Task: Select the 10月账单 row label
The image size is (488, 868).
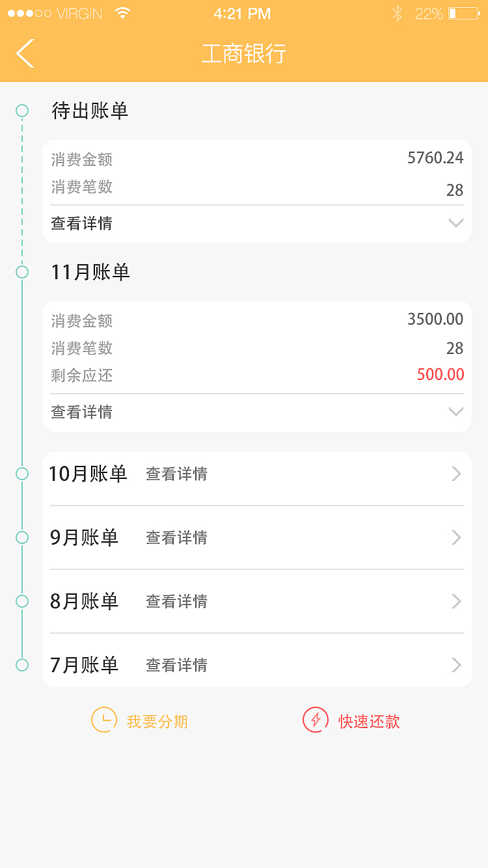Action: (x=88, y=474)
